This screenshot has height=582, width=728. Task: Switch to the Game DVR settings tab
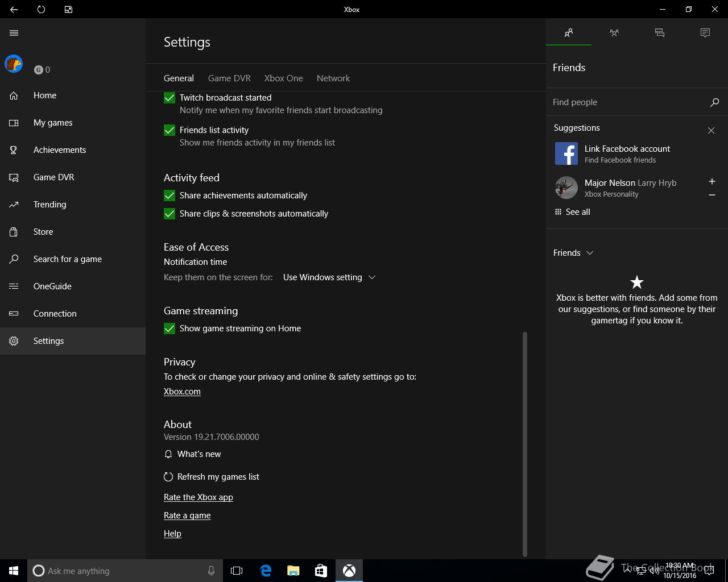click(x=229, y=78)
